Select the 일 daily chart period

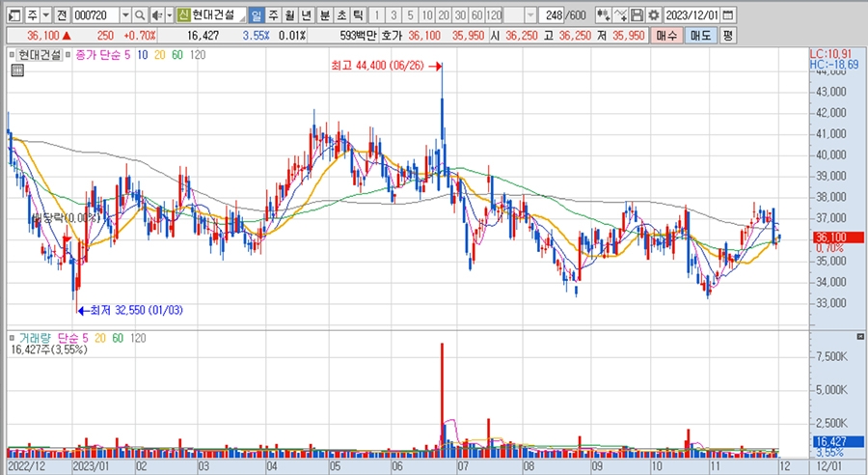257,15
